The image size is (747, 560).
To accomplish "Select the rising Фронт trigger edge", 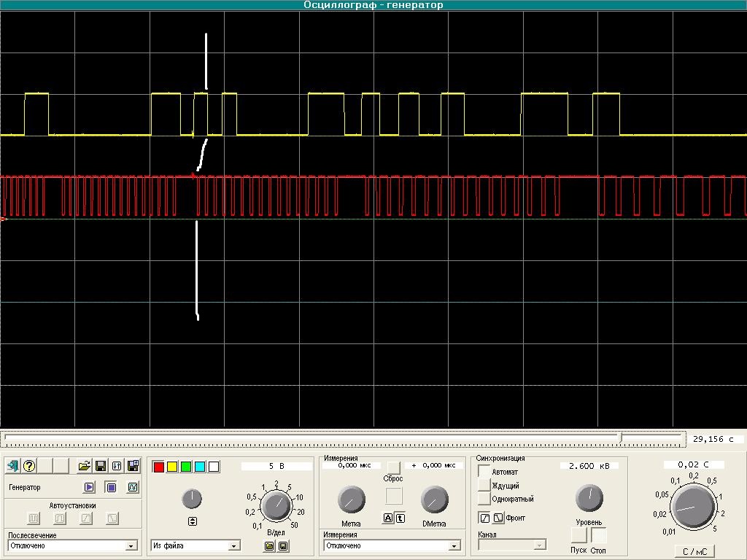I will pos(484,518).
